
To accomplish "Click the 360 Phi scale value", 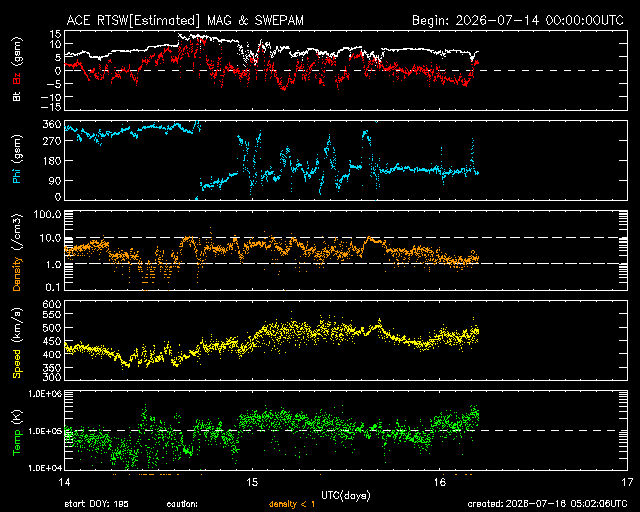I will click(x=52, y=124).
